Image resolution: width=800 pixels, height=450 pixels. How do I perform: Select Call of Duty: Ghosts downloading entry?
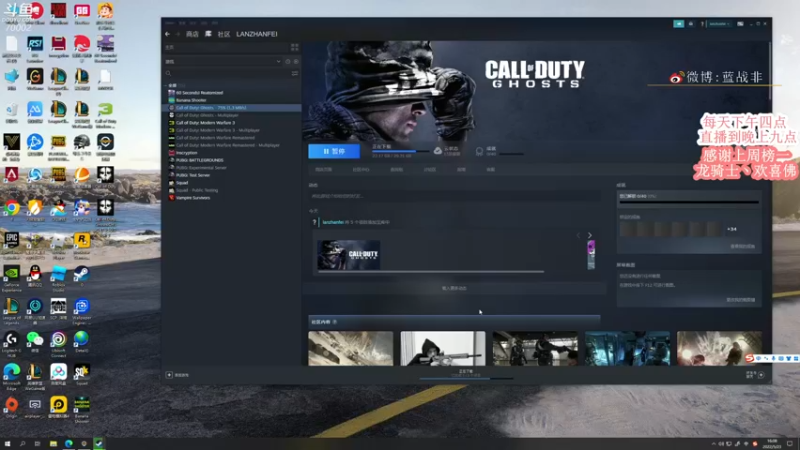tap(232, 108)
